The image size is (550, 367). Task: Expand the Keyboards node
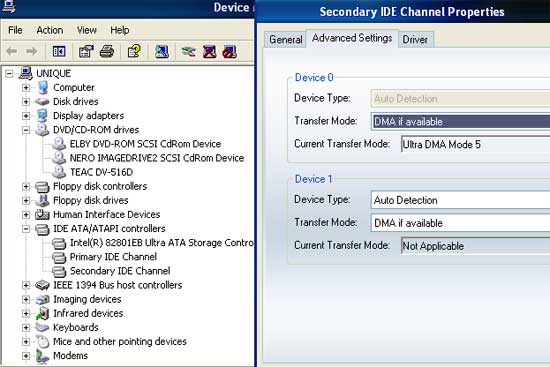[x=26, y=328]
